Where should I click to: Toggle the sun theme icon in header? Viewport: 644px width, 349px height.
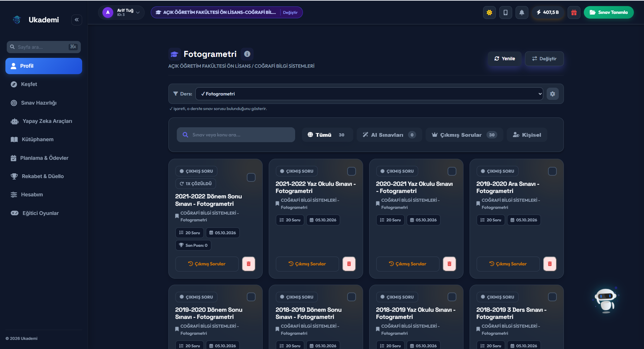489,13
